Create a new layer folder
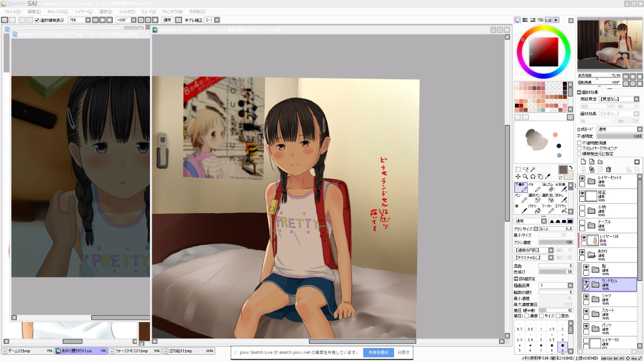Viewport: 644px width, 362px height. [600, 162]
